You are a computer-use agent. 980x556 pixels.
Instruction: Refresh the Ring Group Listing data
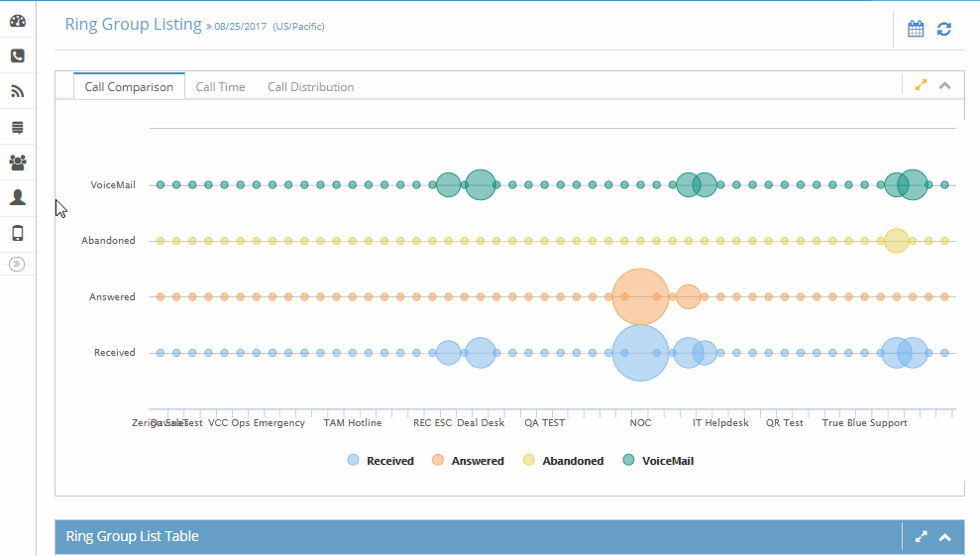pyautogui.click(x=943, y=29)
